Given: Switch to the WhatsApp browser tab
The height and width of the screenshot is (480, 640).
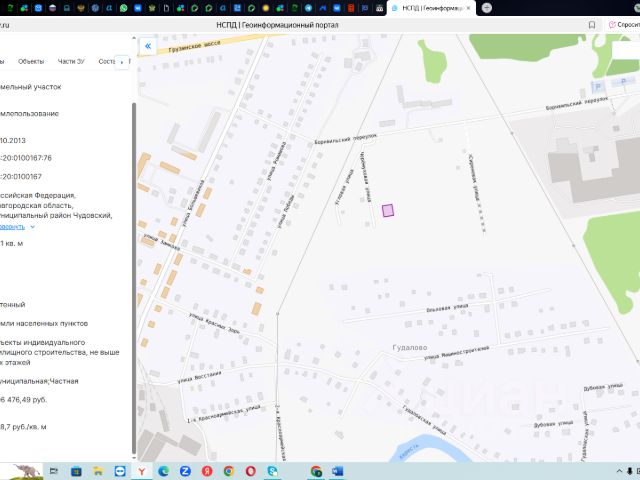Looking at the screenshot, I should (123, 8).
